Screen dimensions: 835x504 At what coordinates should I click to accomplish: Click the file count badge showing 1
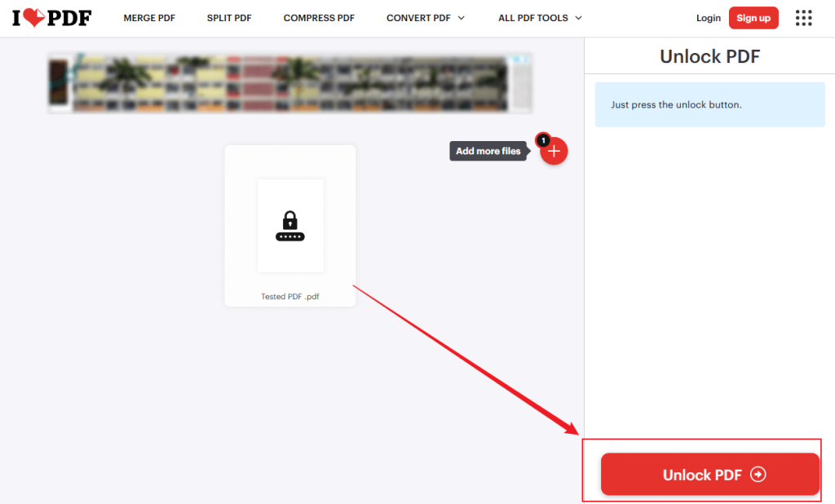pos(543,140)
